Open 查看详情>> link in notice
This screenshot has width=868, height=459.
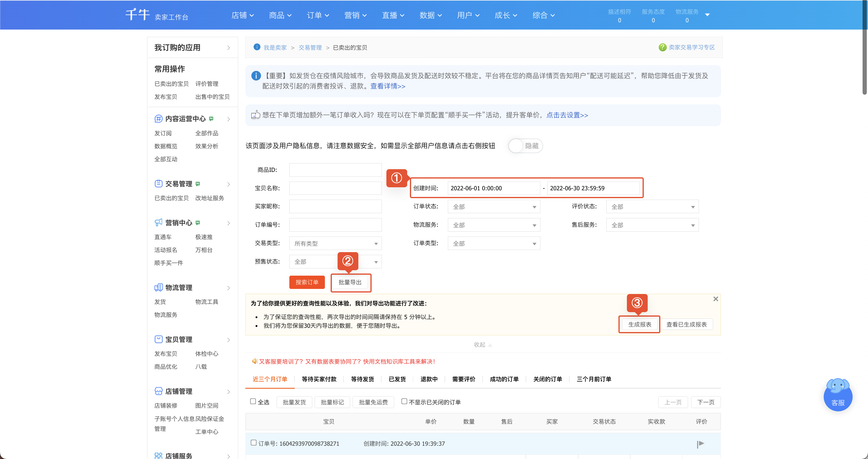click(x=388, y=86)
